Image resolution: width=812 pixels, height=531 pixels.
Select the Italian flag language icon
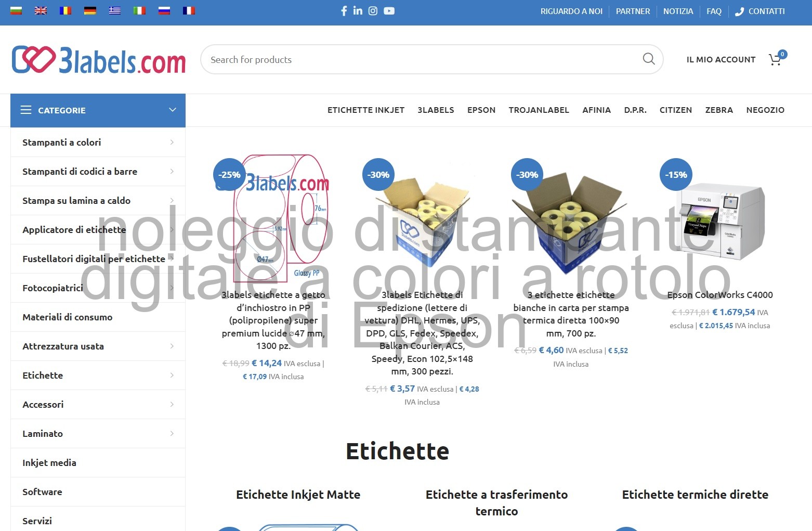pyautogui.click(x=139, y=10)
